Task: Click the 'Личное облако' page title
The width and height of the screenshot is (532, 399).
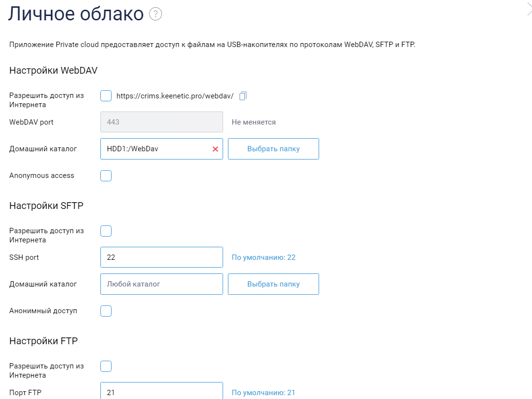Action: [x=76, y=14]
